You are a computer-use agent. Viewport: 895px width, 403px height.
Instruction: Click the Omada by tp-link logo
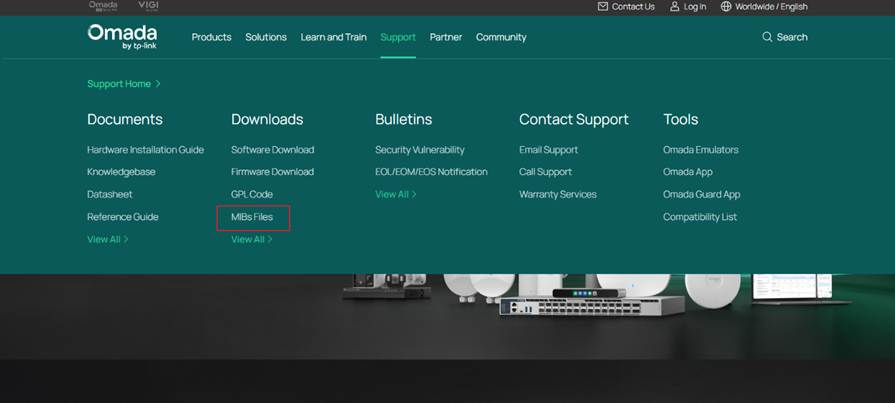click(x=122, y=37)
